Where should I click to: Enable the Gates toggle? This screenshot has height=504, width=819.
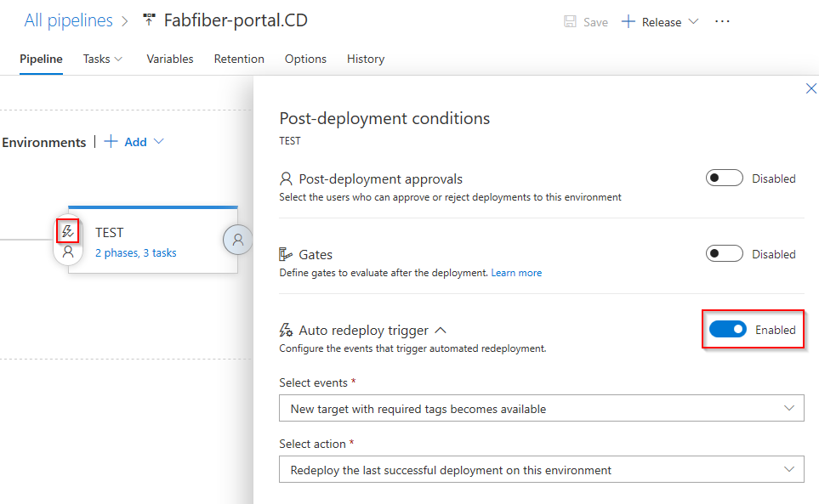click(724, 253)
